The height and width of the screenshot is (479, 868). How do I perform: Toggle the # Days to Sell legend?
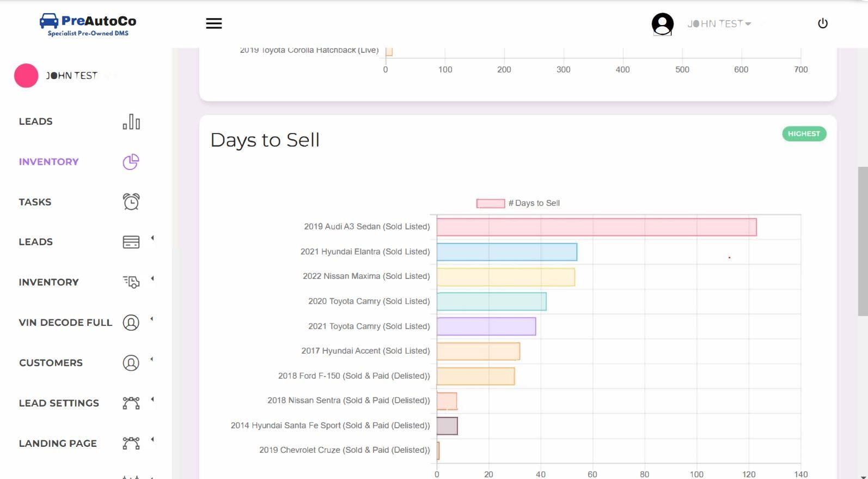tap(518, 203)
